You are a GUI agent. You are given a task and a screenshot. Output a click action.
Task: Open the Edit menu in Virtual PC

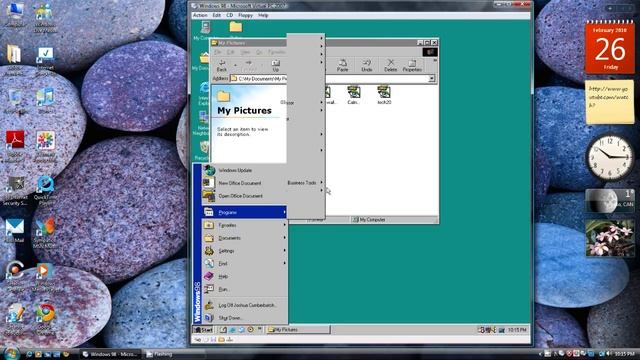pyautogui.click(x=216, y=15)
